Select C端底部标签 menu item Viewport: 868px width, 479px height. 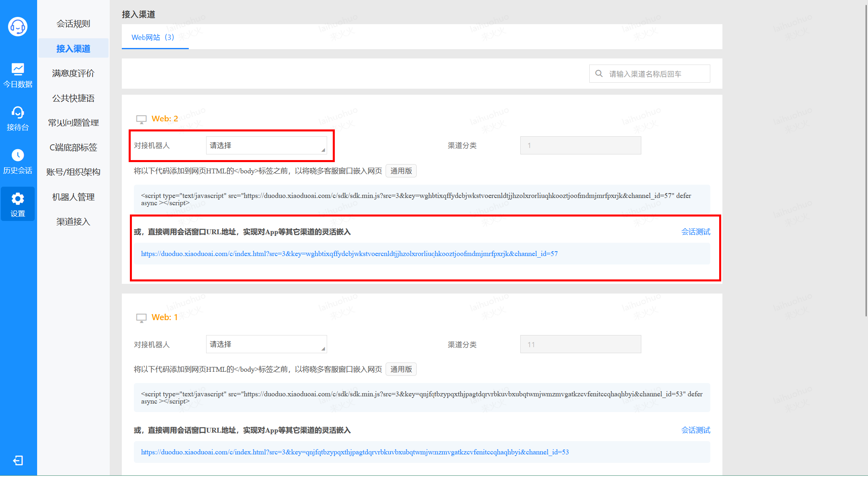pyautogui.click(x=73, y=148)
